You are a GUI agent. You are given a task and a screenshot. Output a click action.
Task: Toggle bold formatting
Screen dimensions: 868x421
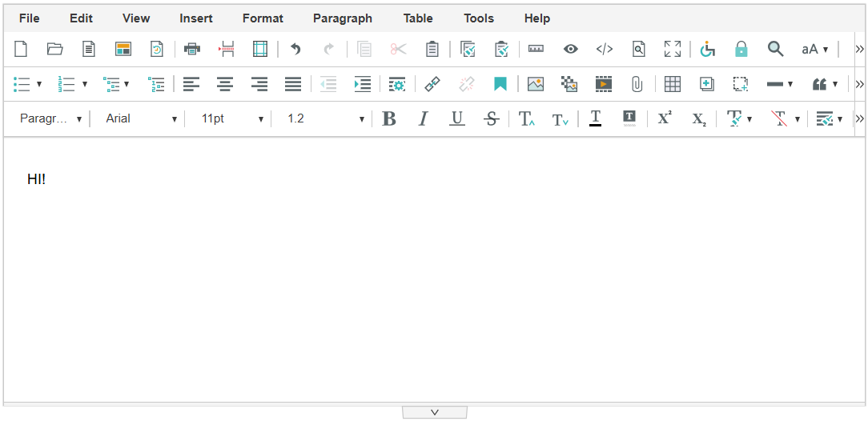[389, 118]
